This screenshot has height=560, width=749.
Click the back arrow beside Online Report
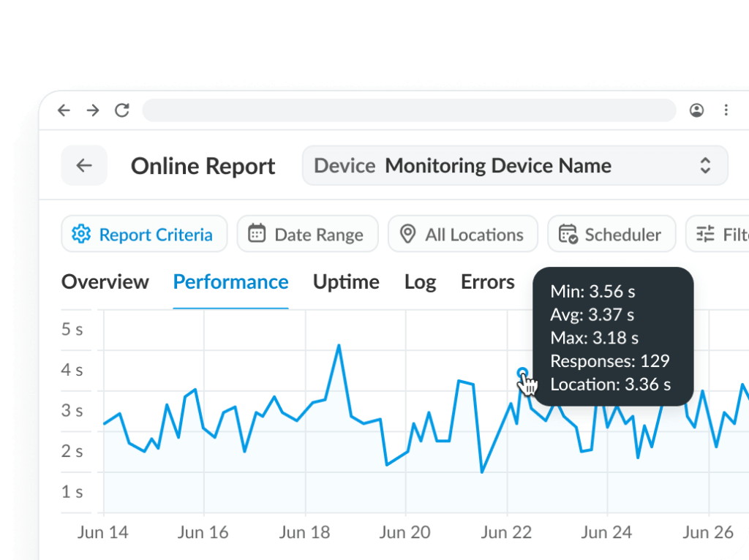point(83,165)
